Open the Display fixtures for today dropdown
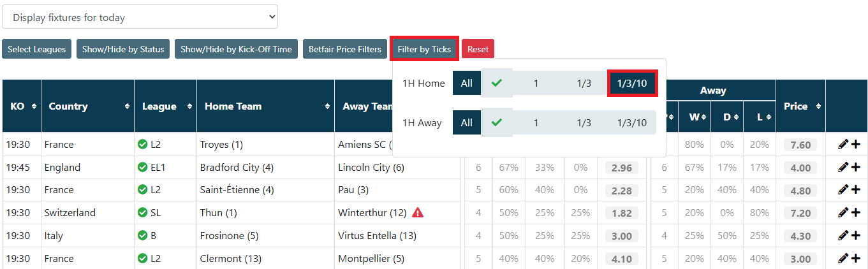This screenshot has height=269, width=868. (140, 17)
